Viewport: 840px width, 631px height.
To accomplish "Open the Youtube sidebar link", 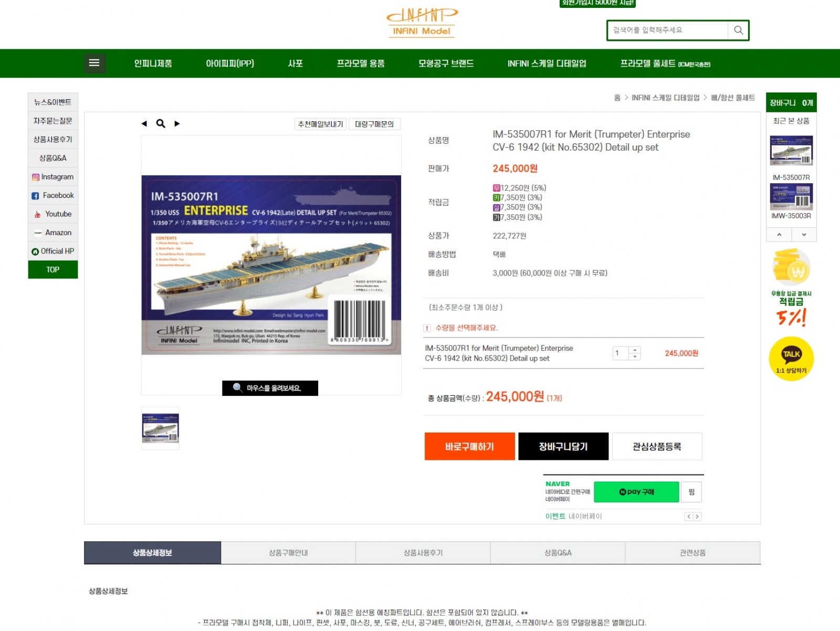I will click(52, 214).
